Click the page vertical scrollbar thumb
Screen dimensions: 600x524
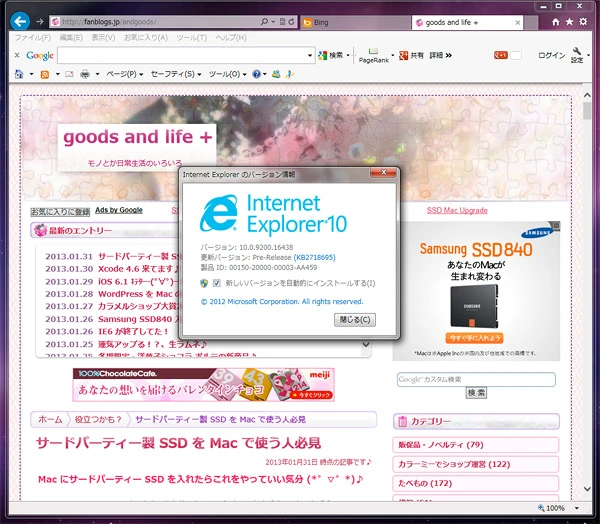[587, 111]
